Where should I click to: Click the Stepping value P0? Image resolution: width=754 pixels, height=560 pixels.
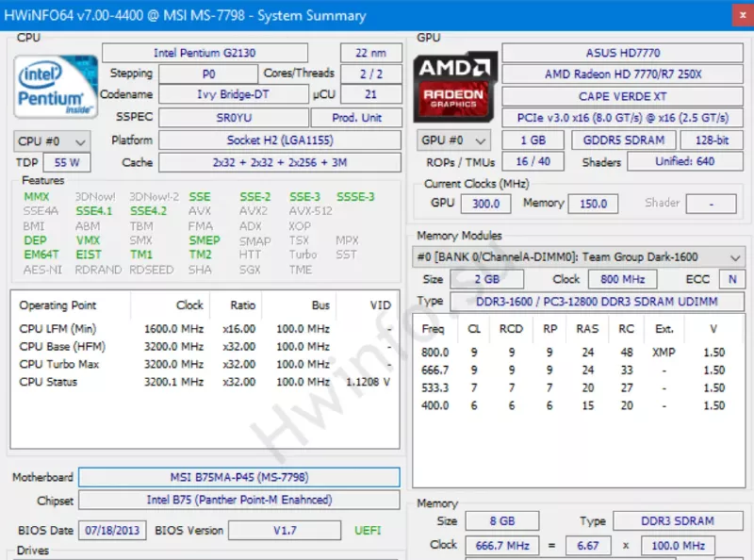click(208, 74)
